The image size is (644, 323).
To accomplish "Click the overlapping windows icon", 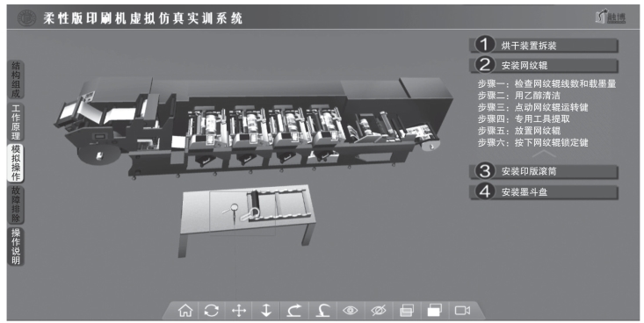I will tap(435, 311).
